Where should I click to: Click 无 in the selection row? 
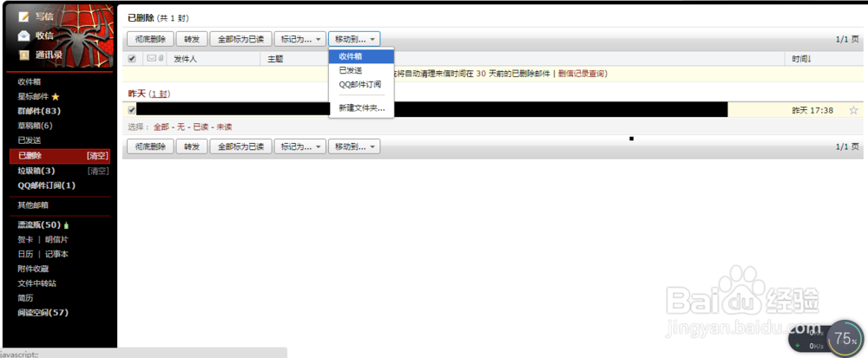click(x=181, y=127)
